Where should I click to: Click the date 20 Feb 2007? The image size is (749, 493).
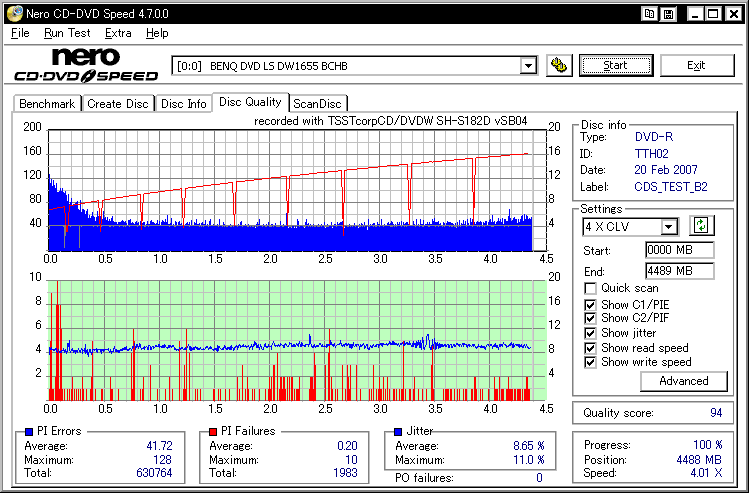[x=666, y=170]
